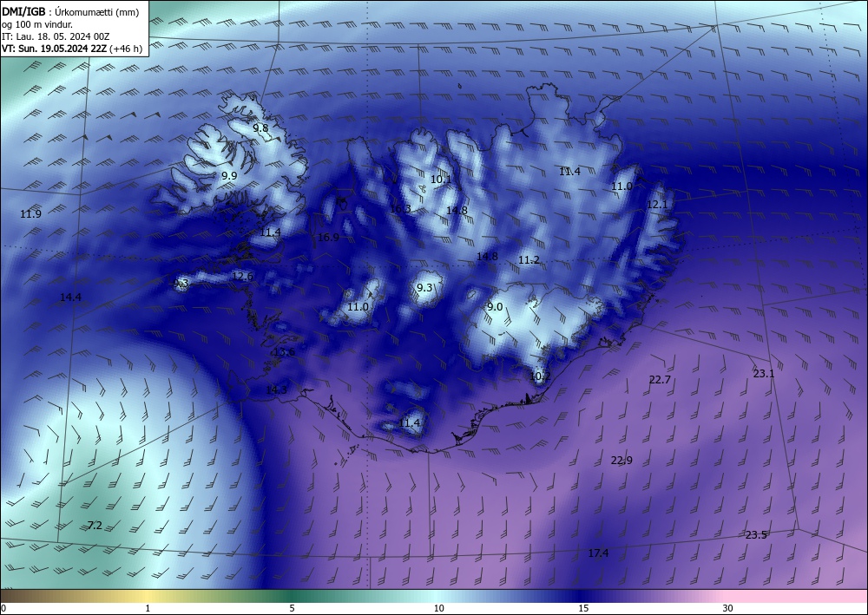This screenshot has height=615, width=868.
Task: Click the 10.1 value label
Action: pyautogui.click(x=441, y=180)
